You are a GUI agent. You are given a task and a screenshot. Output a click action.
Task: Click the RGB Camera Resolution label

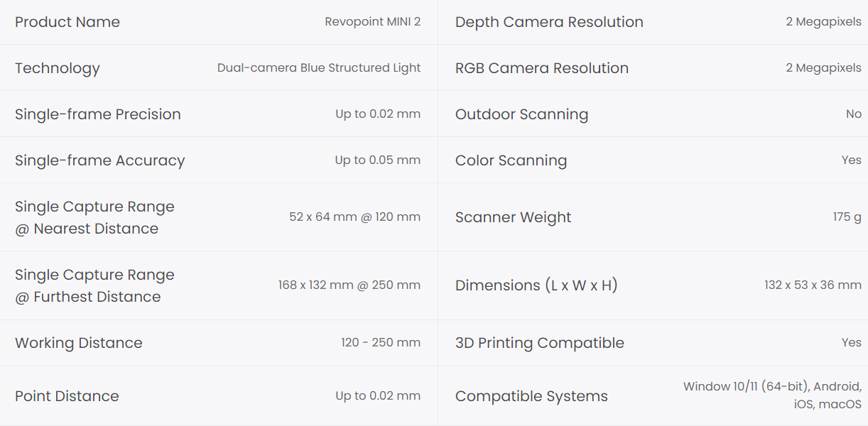[542, 68]
